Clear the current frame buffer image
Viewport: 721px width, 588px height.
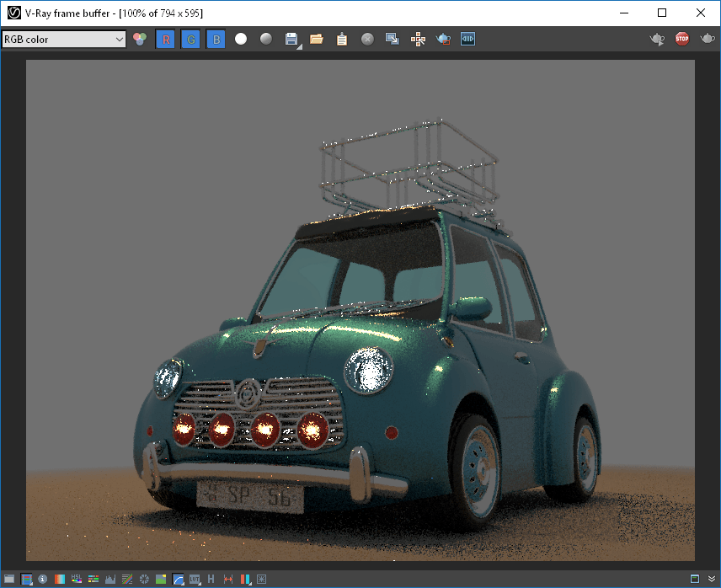[366, 38]
